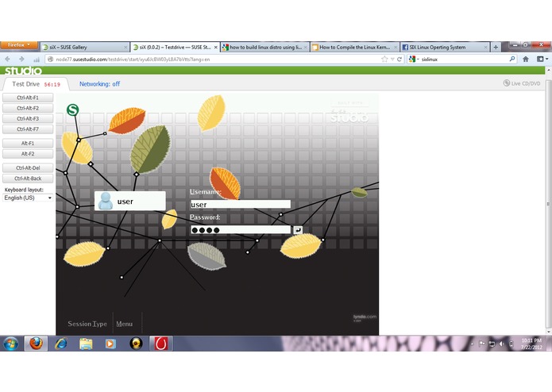This screenshot has width=552, height=392.
Task: Switch to How to Compile the Linux Kernel tab
Action: [355, 47]
